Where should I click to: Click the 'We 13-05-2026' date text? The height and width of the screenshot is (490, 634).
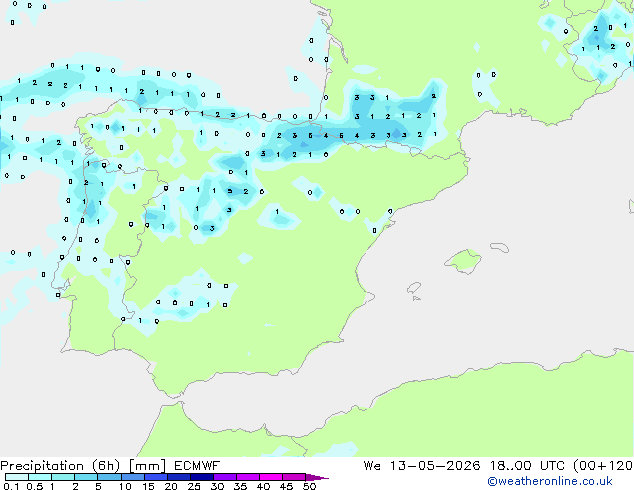pyautogui.click(x=422, y=465)
